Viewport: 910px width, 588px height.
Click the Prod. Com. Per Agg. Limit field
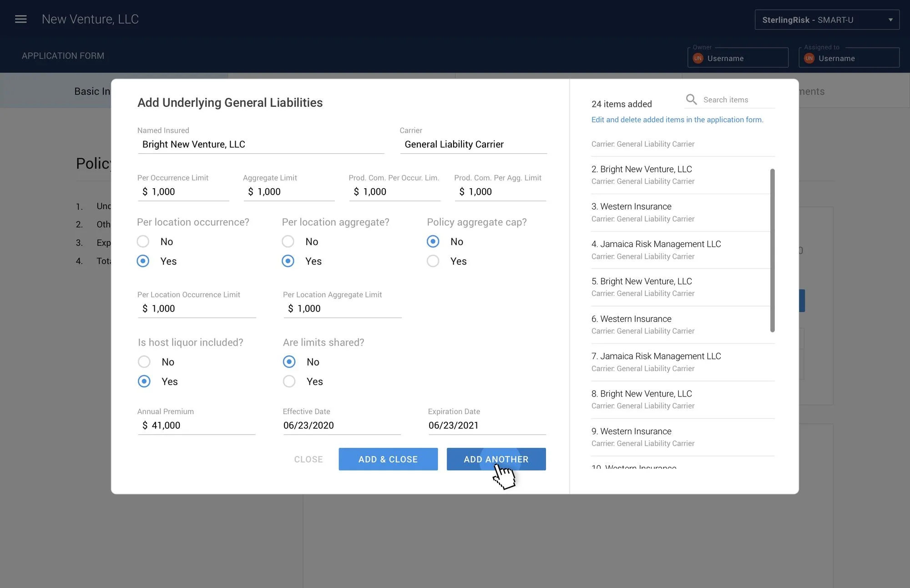[x=500, y=192]
